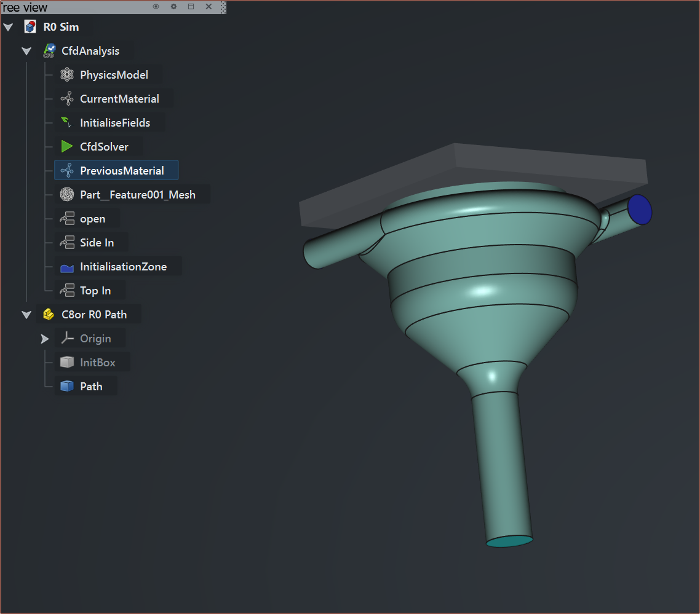Collapse the CfdAnalysis tree branch
The width and height of the screenshot is (700, 614).
tap(26, 51)
